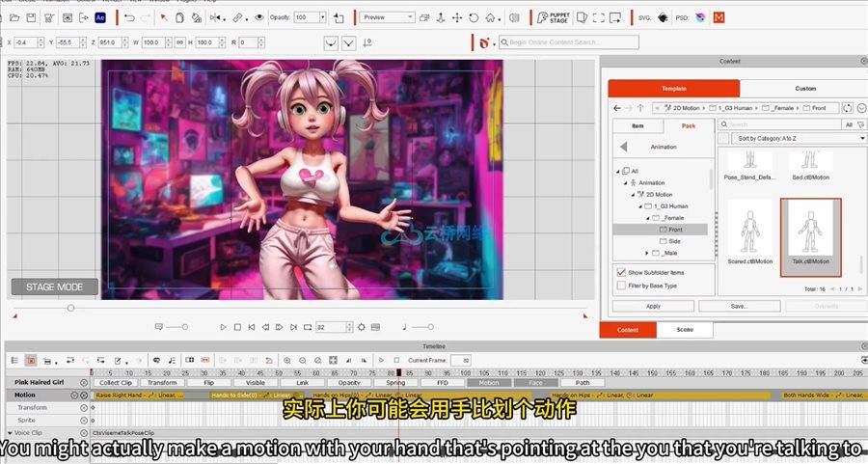868x464 pixels.
Task: Save project using the floppy disk icon
Action: (x=32, y=17)
